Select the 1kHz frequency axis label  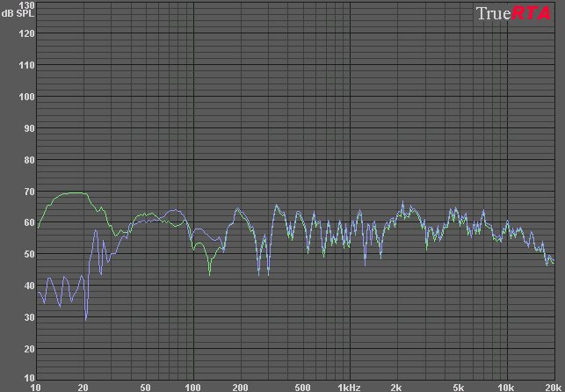point(349,387)
